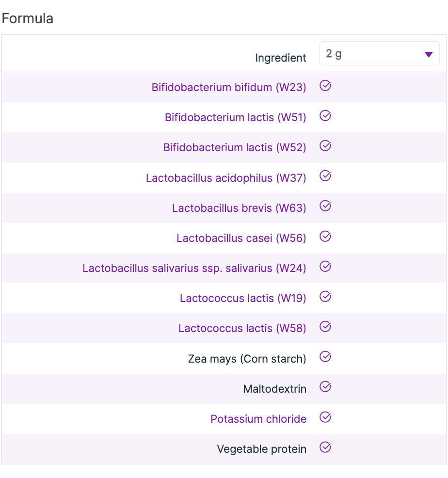Click checkmark icon beside Bifidobacterium bifidum (W23)

pos(325,86)
